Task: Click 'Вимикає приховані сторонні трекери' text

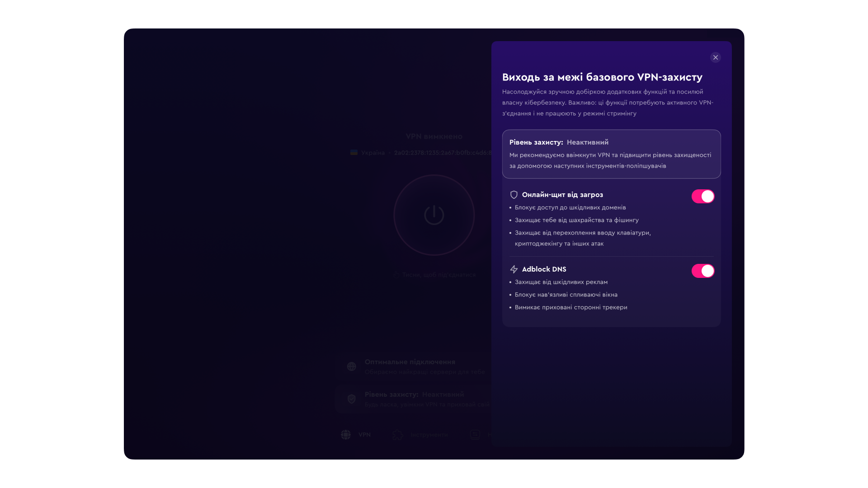Action: (571, 307)
